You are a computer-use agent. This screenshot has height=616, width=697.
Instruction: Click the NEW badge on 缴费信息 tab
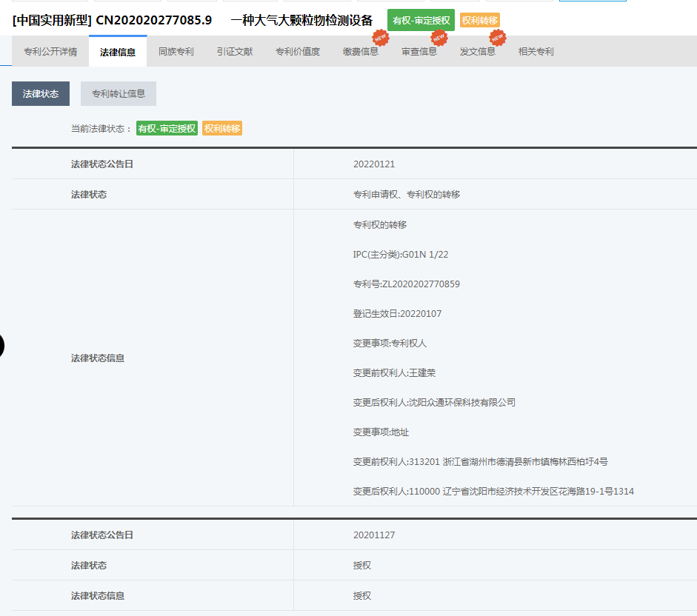(380, 37)
